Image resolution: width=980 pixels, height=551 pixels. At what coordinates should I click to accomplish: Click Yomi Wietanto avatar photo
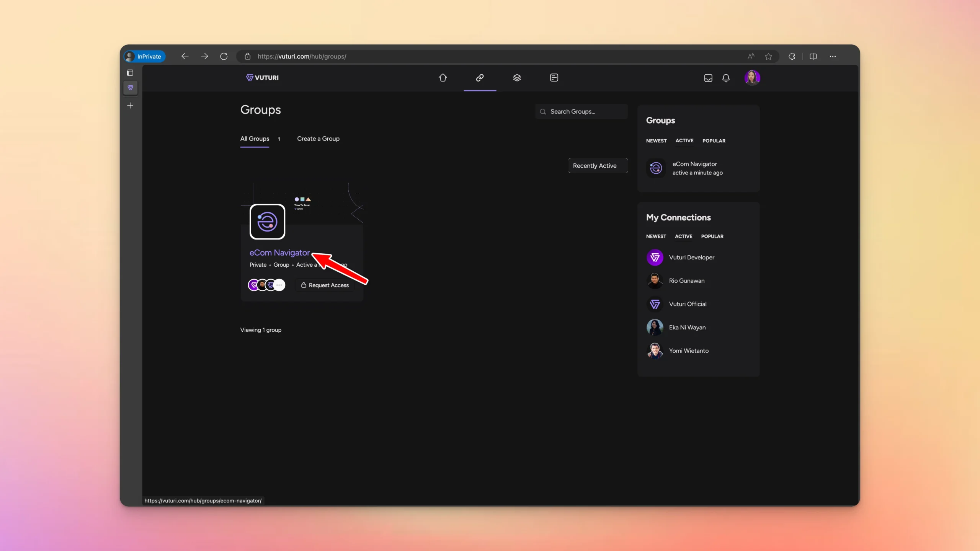(655, 351)
